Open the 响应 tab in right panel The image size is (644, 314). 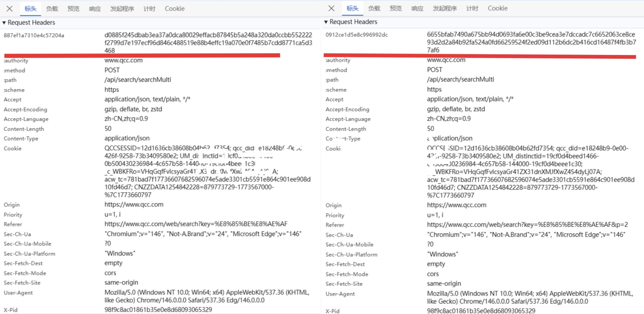[x=417, y=8]
